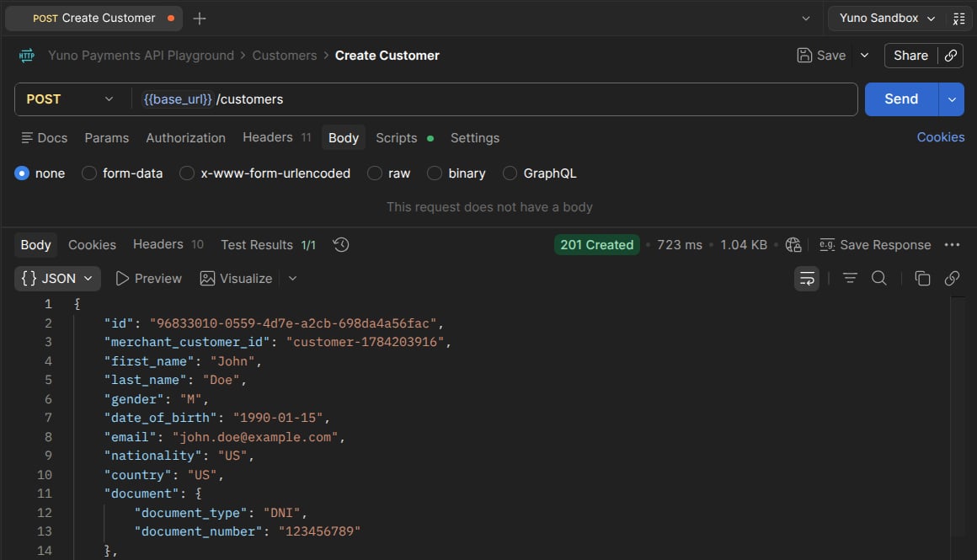The width and height of the screenshot is (977, 560).
Task: Select the request Body tab
Action: pyautogui.click(x=344, y=137)
